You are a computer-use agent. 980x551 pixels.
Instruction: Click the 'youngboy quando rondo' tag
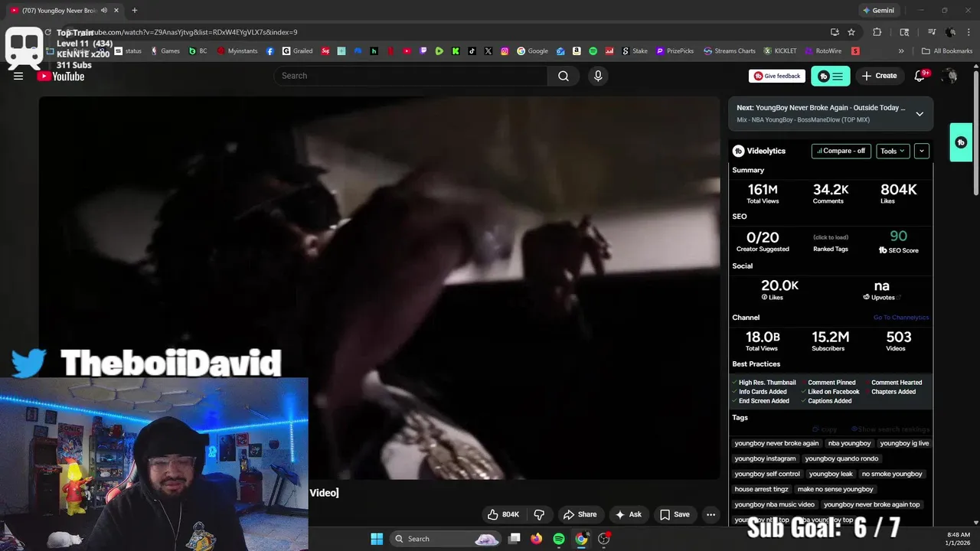click(841, 458)
